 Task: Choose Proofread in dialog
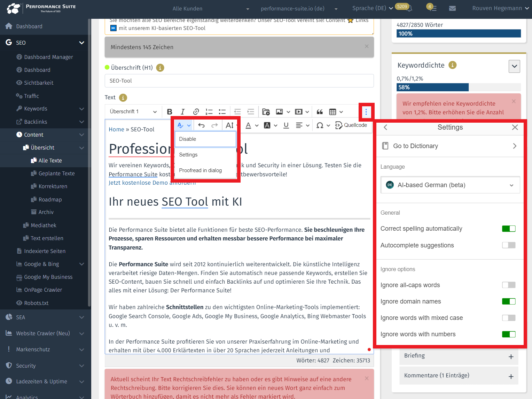pyautogui.click(x=205, y=170)
